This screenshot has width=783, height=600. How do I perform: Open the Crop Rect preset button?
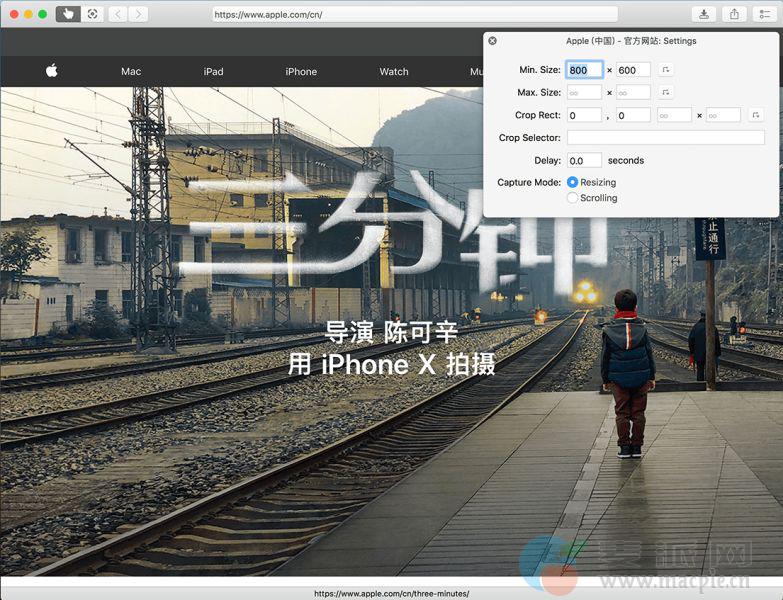pos(756,115)
